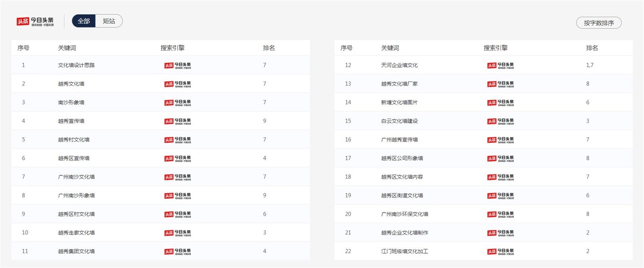Click the 今日头条 logo in the header
Image resolution: width=644 pixels, height=268 pixels.
[35, 21]
